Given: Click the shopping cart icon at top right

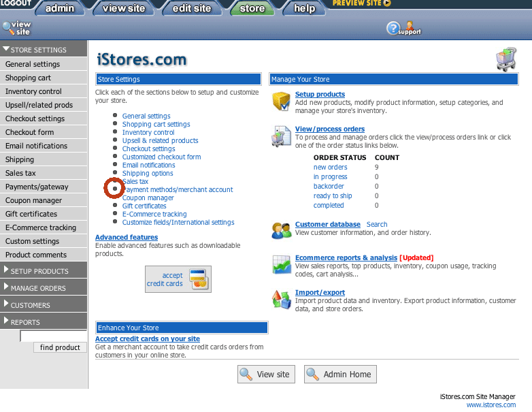Looking at the screenshot, I should [x=506, y=59].
